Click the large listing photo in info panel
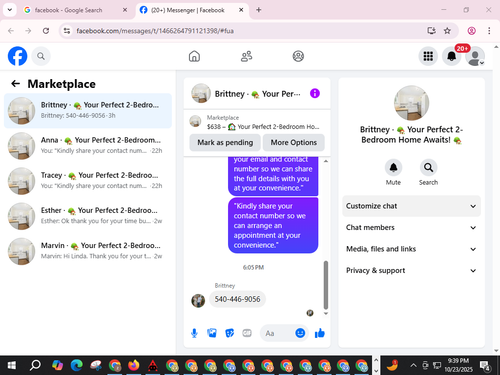The height and width of the screenshot is (375, 500). pyautogui.click(x=411, y=103)
